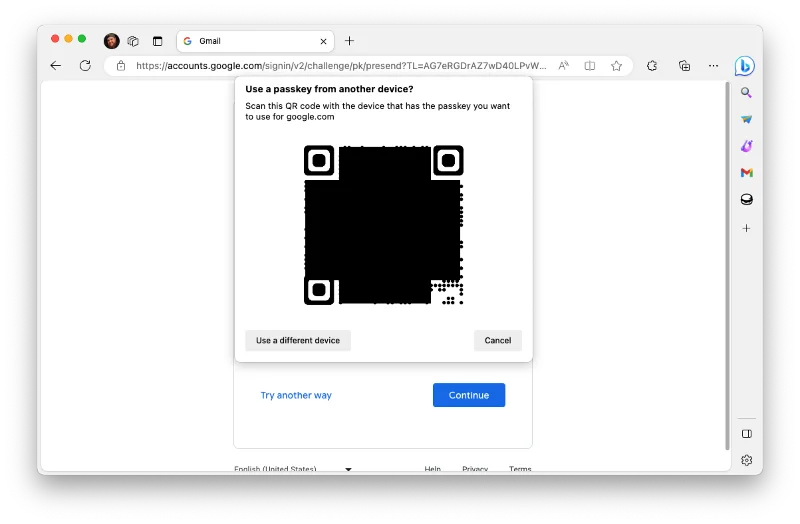Click the passkey QR code image

[x=384, y=225]
